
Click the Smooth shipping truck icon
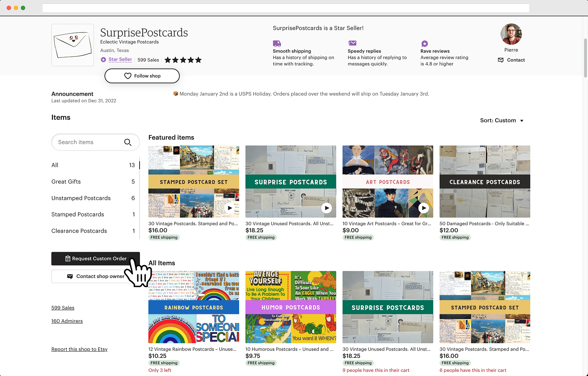coord(277,44)
